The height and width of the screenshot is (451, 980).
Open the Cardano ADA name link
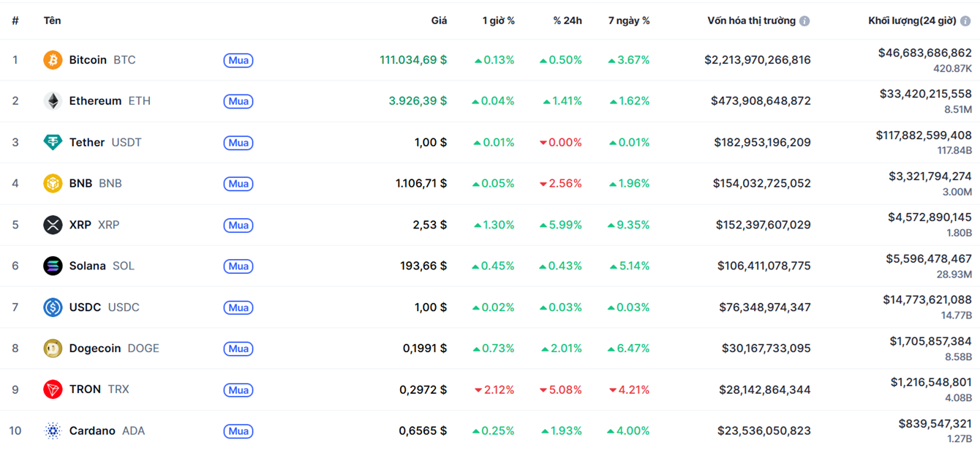(106, 431)
